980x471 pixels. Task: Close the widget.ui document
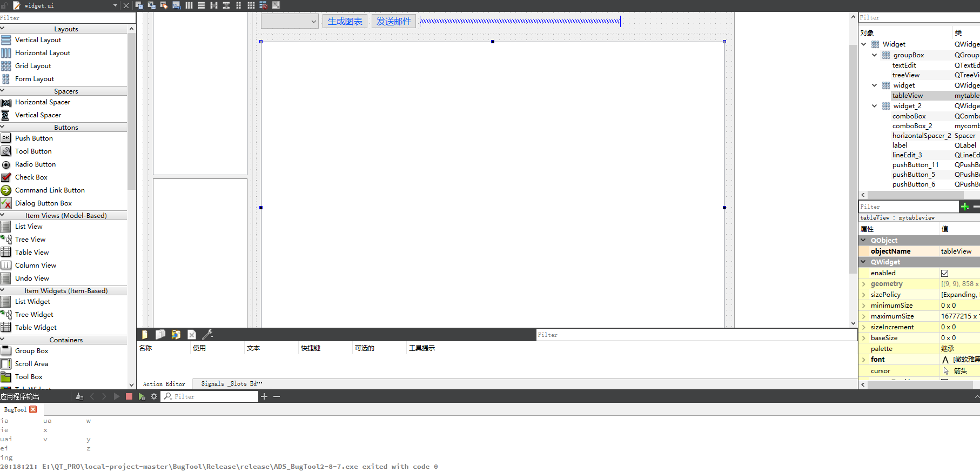pyautogui.click(x=126, y=5)
